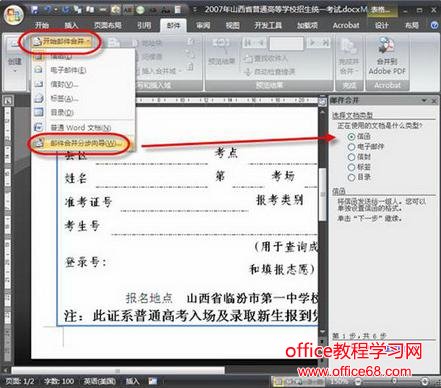Open the 开始邮件合并 dropdown

[61, 42]
